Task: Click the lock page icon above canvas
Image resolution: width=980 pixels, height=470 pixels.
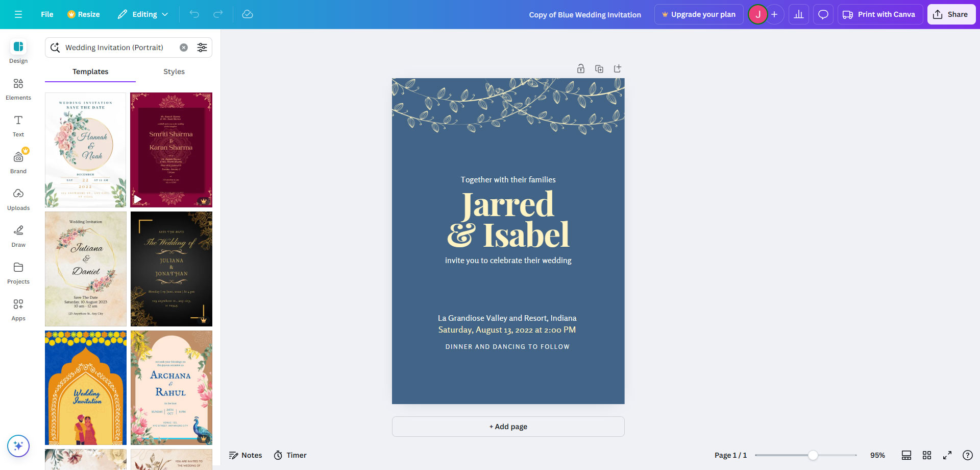Action: (x=581, y=69)
